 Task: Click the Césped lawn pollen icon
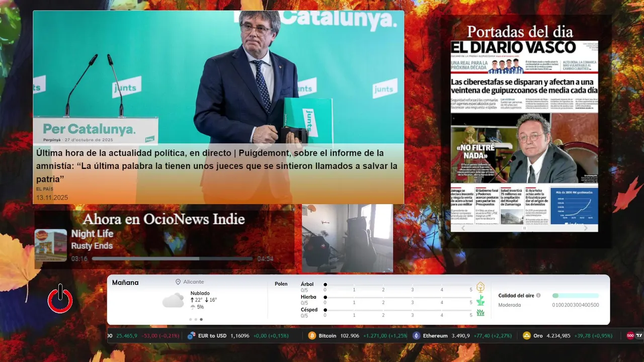click(480, 312)
